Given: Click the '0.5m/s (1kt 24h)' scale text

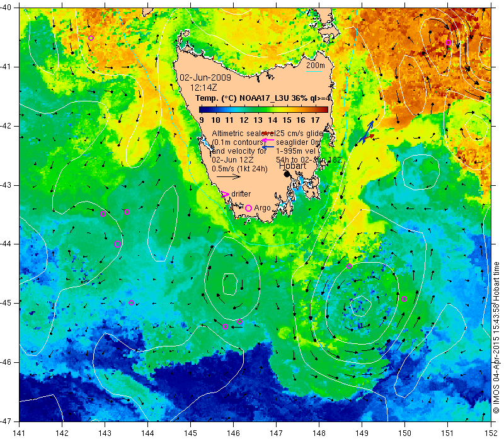Looking at the screenshot, I should click(x=240, y=169).
